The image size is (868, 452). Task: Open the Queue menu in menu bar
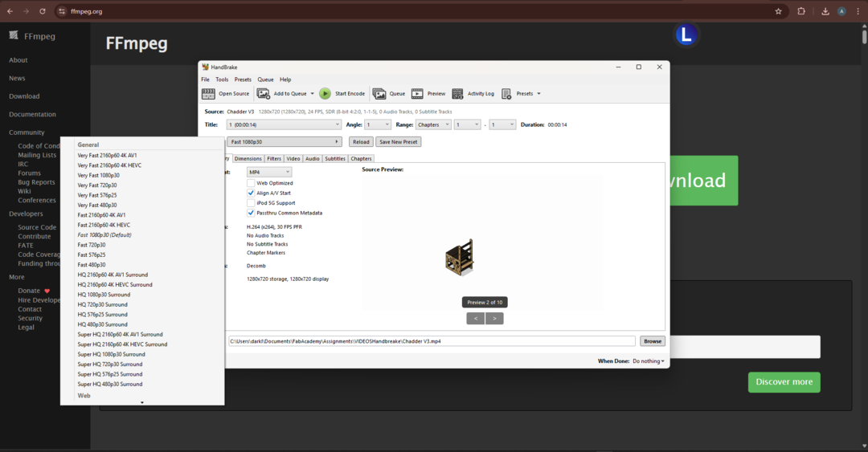[x=265, y=79]
